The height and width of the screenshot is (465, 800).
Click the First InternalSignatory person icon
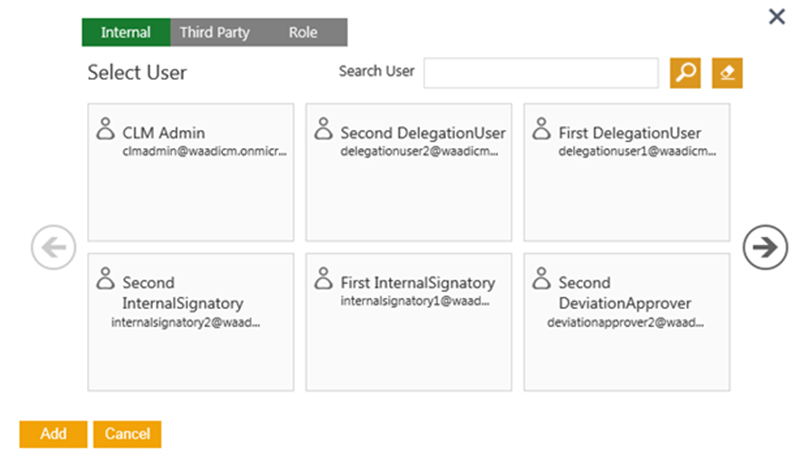(x=323, y=280)
